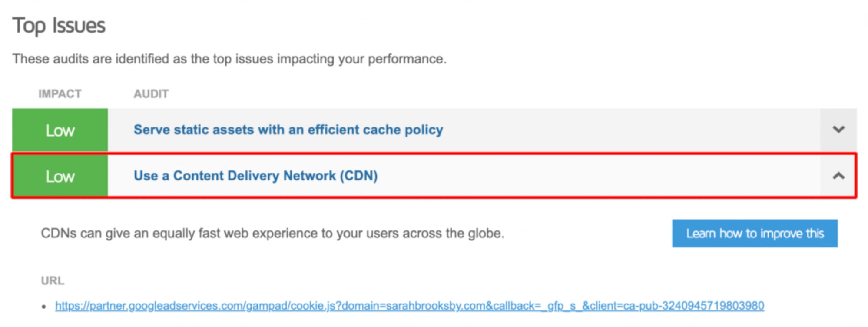Viewport: 868px width, 327px height.
Task: Open the partner.googleadservices.com cookie.js URL
Action: [x=408, y=306]
